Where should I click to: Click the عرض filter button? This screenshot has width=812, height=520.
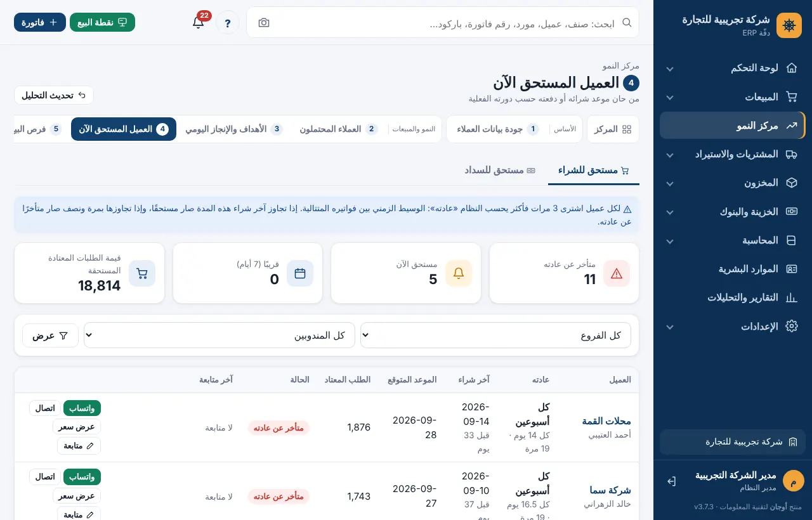pos(50,335)
